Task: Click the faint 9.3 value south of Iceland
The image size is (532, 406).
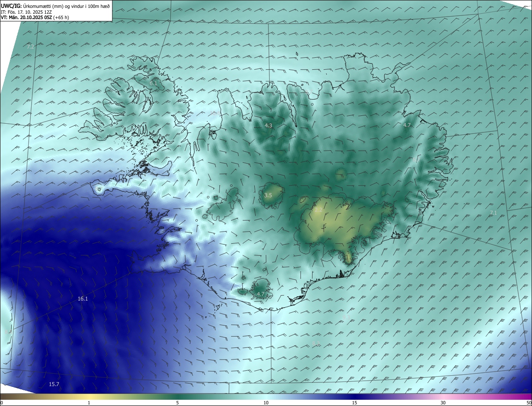Action: (346, 317)
